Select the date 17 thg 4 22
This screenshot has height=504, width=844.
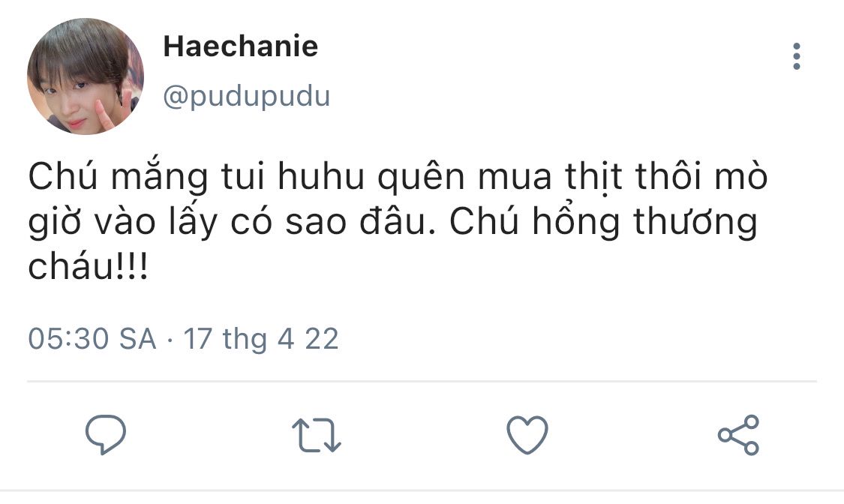261,340
